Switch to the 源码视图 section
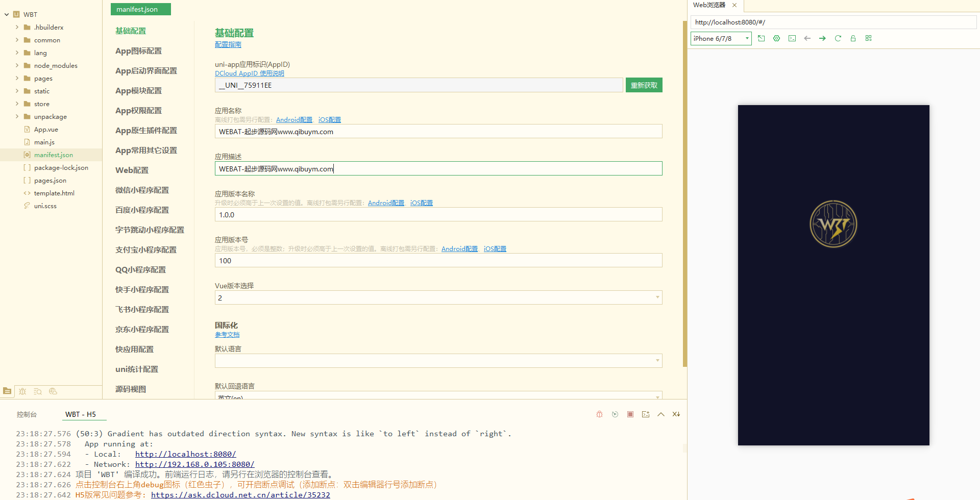 coord(131,389)
